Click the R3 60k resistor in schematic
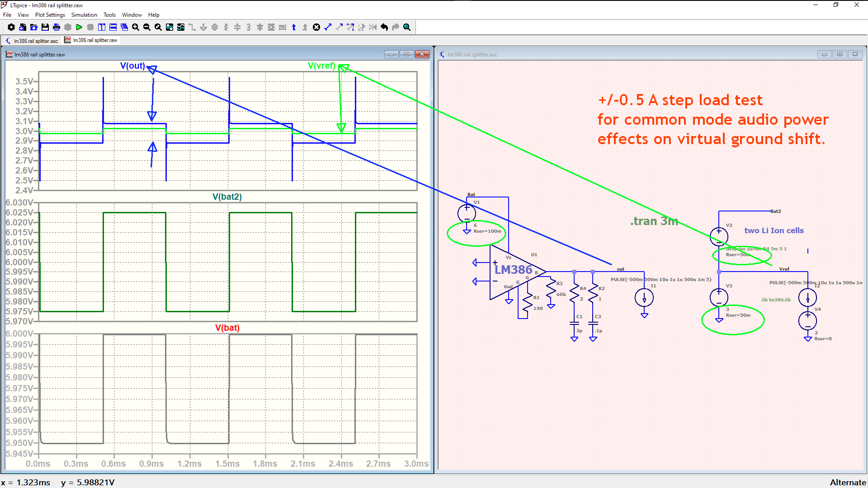This screenshot has width=868, height=488. pos(551,289)
